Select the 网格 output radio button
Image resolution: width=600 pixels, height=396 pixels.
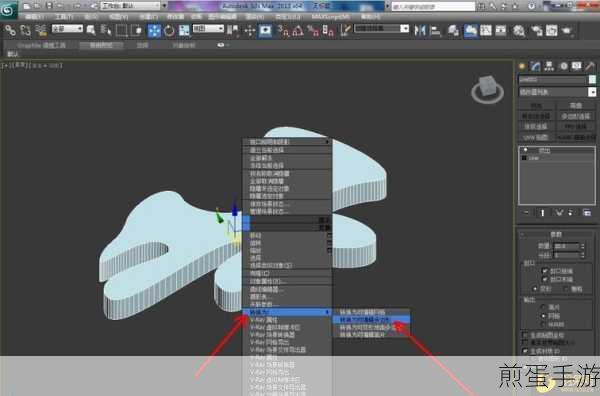pyautogui.click(x=543, y=316)
